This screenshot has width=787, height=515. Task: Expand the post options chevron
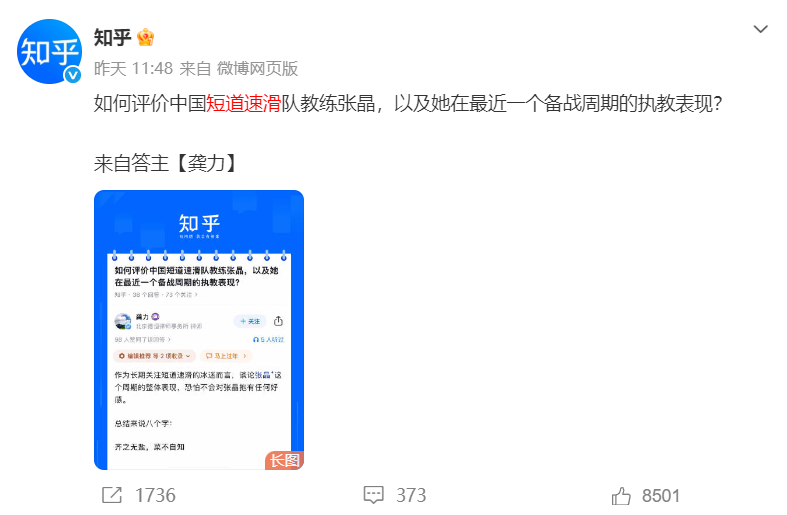[760, 29]
